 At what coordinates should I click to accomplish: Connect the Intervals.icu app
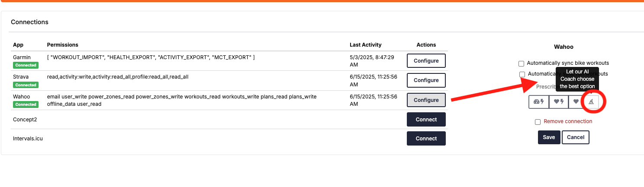pos(426,139)
